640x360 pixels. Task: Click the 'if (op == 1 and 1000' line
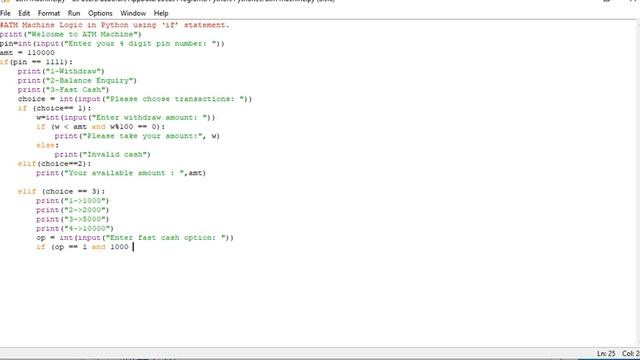82,247
